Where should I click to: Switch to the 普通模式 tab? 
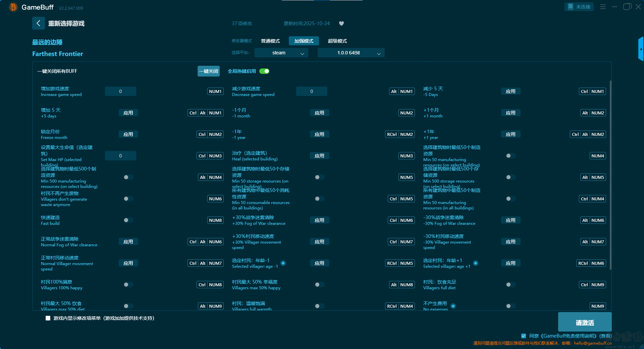coord(270,41)
